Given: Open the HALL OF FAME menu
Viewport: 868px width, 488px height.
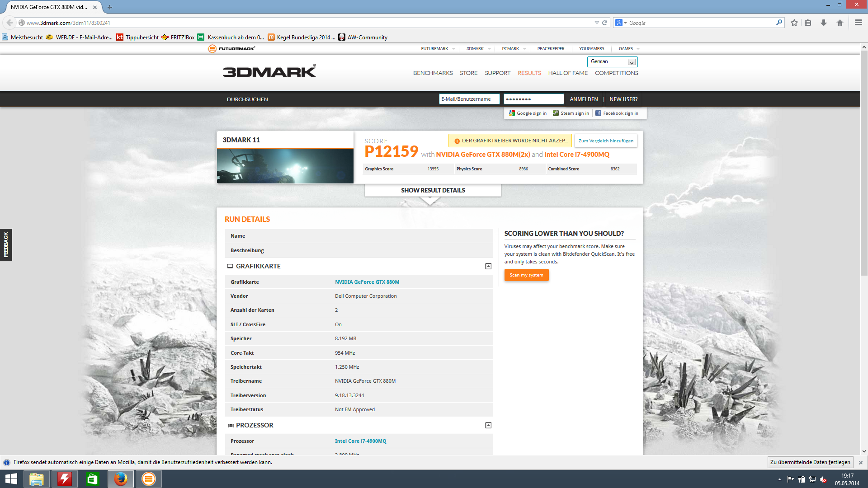Looking at the screenshot, I should pos(568,73).
